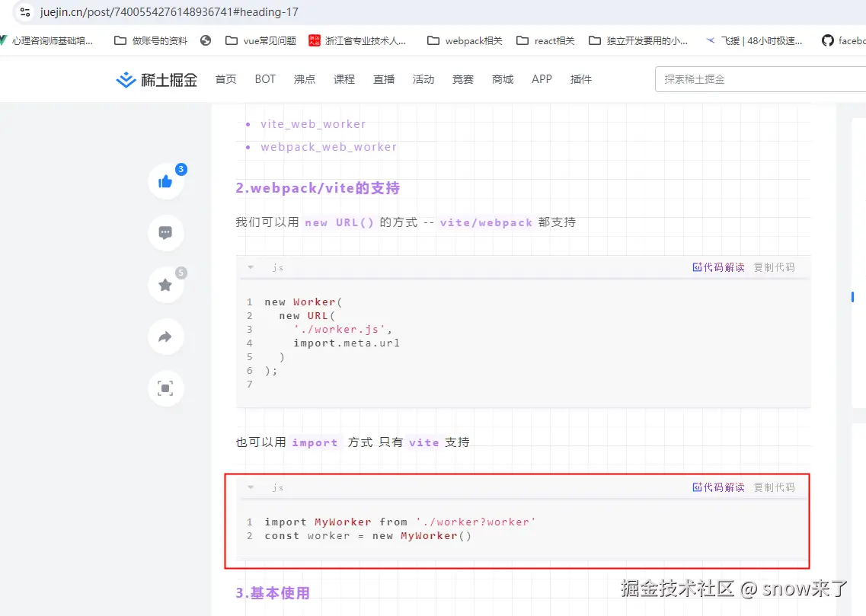Click the 2.webpack/vite的支持 heading

(318, 188)
